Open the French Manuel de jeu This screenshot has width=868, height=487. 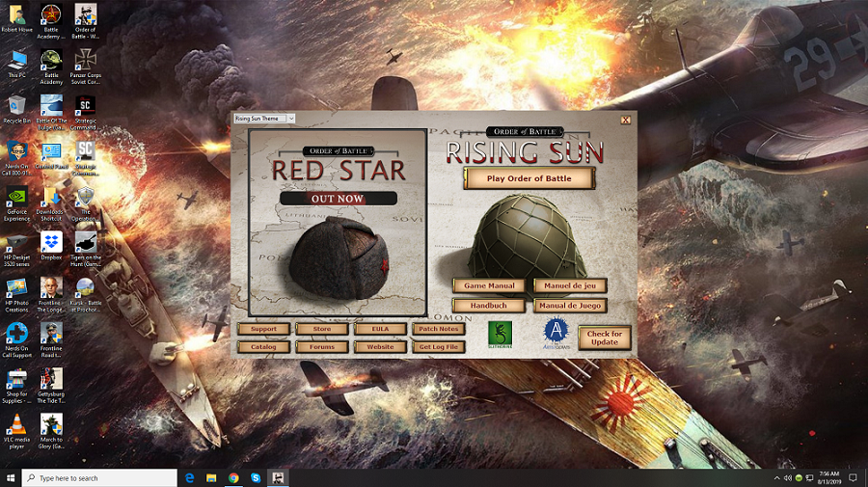[x=570, y=285]
